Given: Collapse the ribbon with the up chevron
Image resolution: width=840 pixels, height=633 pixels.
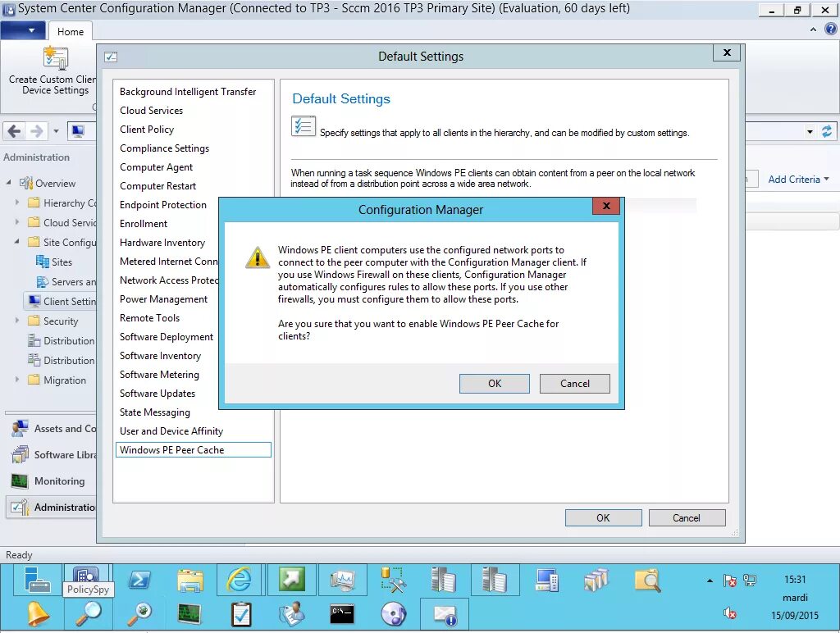Looking at the screenshot, I should (813, 30).
